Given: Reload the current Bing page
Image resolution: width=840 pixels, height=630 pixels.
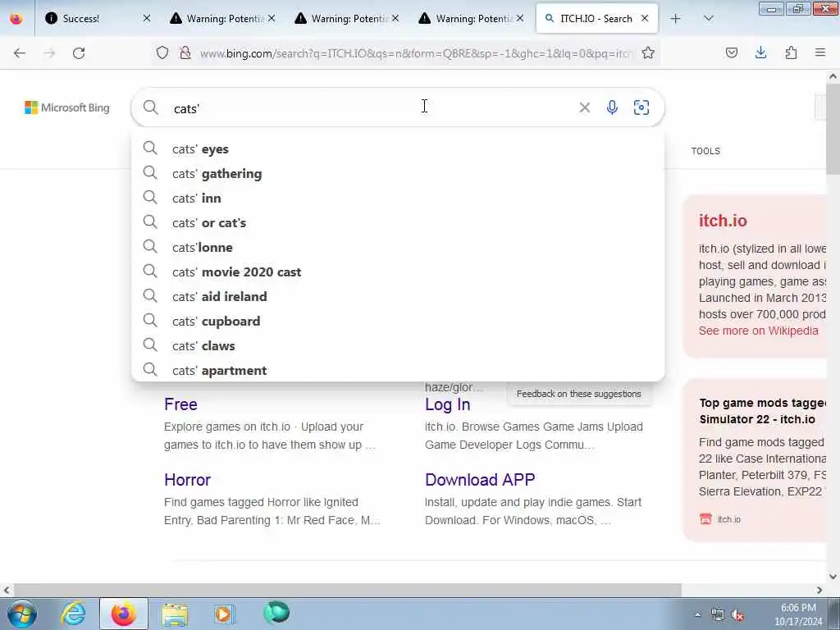Looking at the screenshot, I should pyautogui.click(x=79, y=53).
